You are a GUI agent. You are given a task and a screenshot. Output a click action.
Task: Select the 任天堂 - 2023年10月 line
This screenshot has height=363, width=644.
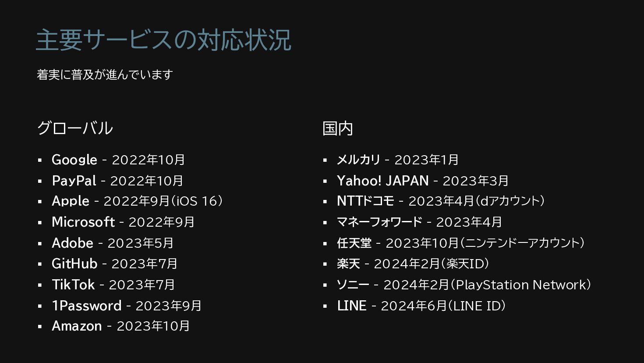pyautogui.click(x=461, y=243)
